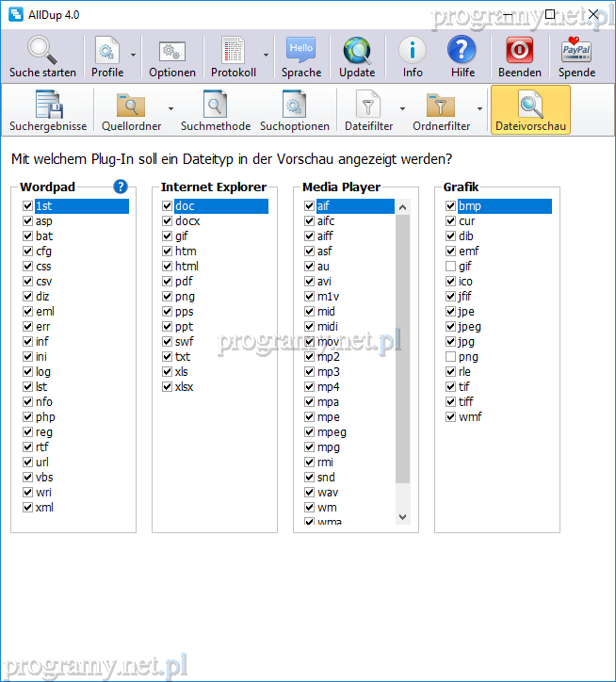Viewport: 616px width, 682px height.
Task: Enable the png checkbox under Grafik
Action: point(451,357)
